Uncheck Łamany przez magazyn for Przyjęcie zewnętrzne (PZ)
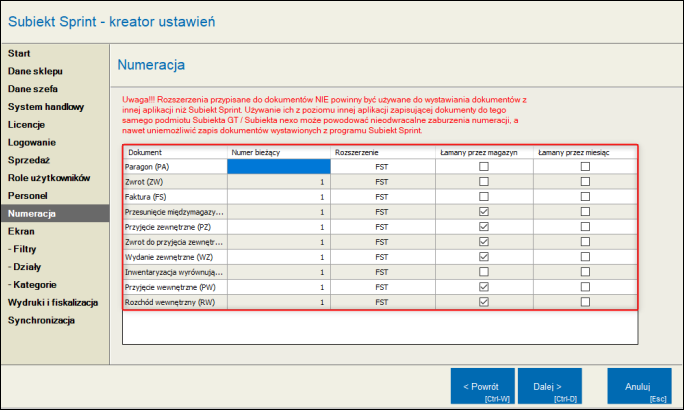The height and width of the screenshot is (410, 684). (484, 227)
